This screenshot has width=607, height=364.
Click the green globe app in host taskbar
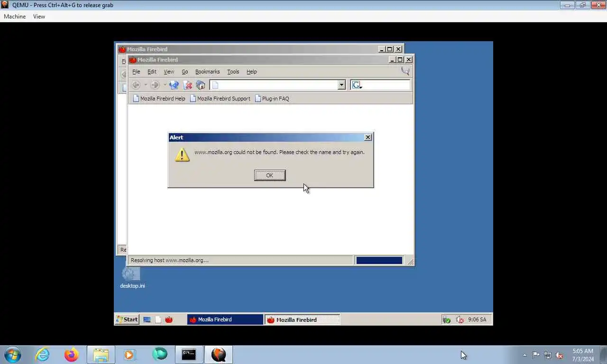(160, 355)
